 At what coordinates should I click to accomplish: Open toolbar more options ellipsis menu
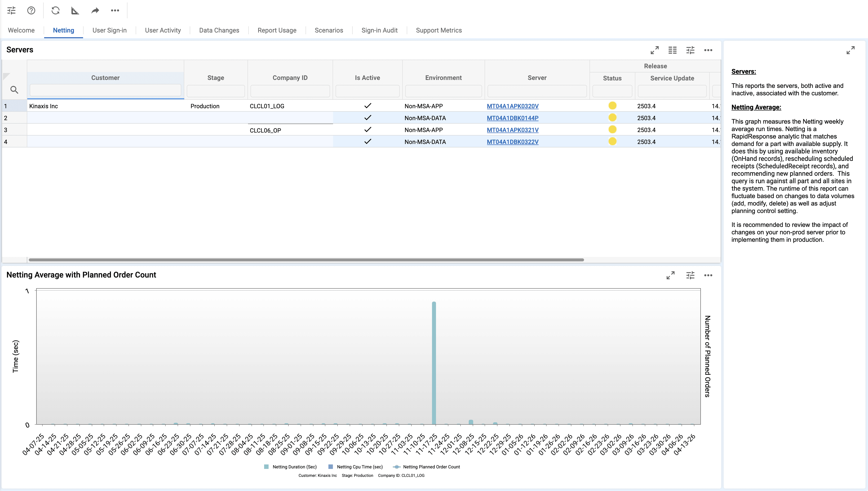coord(115,10)
